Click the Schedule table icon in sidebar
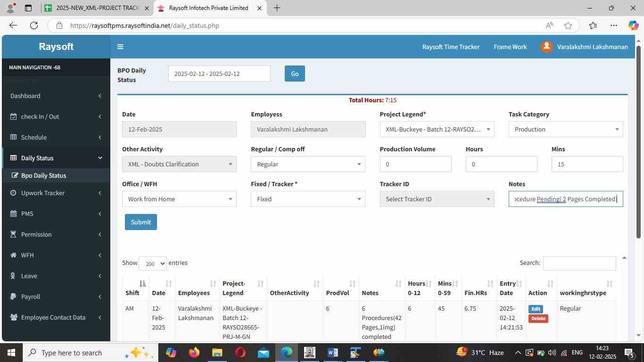 (13, 138)
